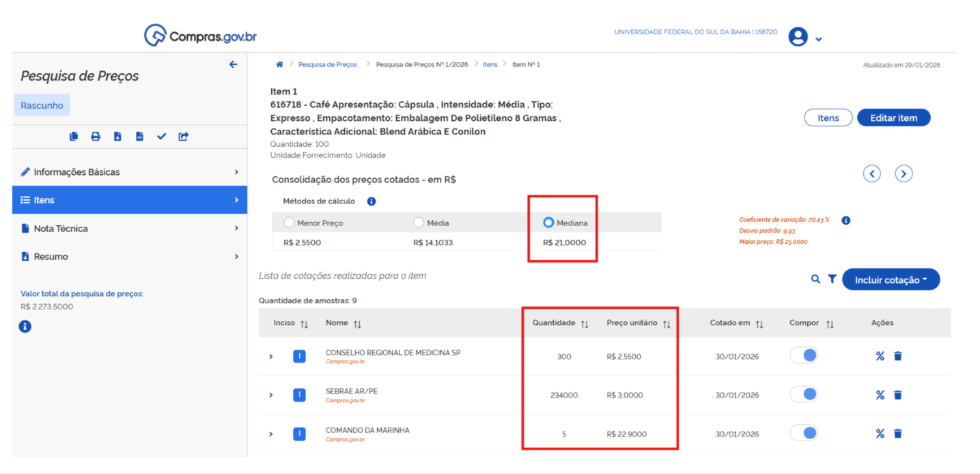Click percent icon for CONSELHO REGIONAL DE MEDICINA SP
This screenshot has height=474, width=980.
point(880,356)
